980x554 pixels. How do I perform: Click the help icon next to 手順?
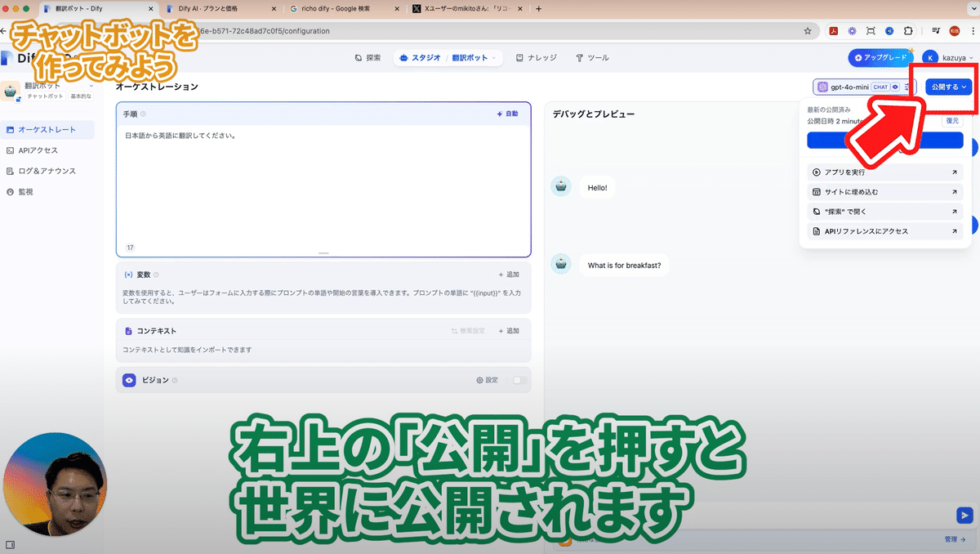click(143, 114)
